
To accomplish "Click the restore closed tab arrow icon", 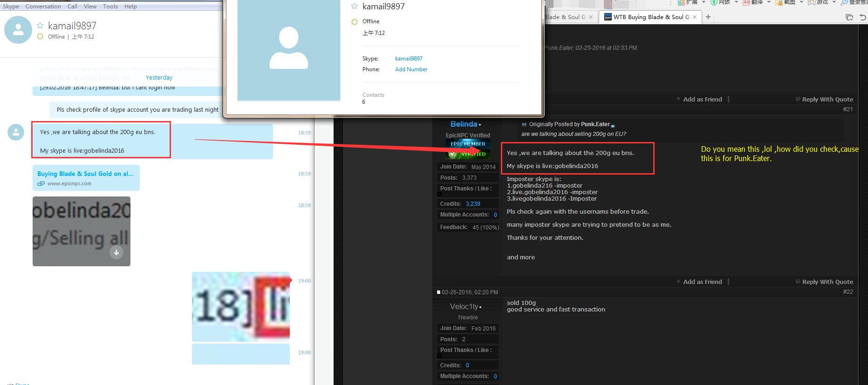I will (x=862, y=17).
